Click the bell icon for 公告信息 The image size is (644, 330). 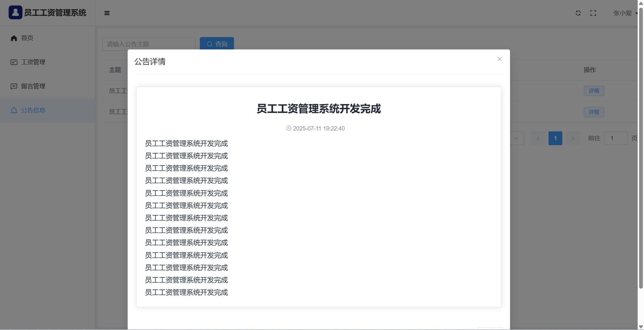[x=14, y=111]
